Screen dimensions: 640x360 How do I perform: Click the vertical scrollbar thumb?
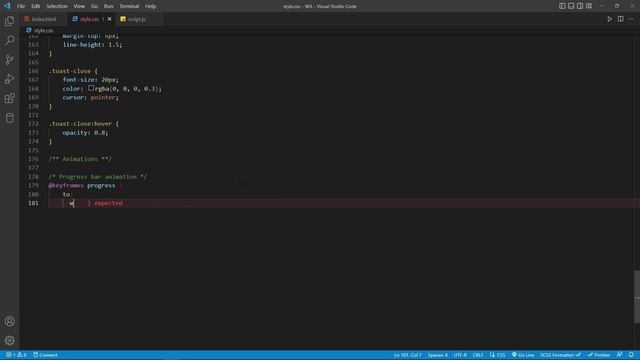coord(637,296)
